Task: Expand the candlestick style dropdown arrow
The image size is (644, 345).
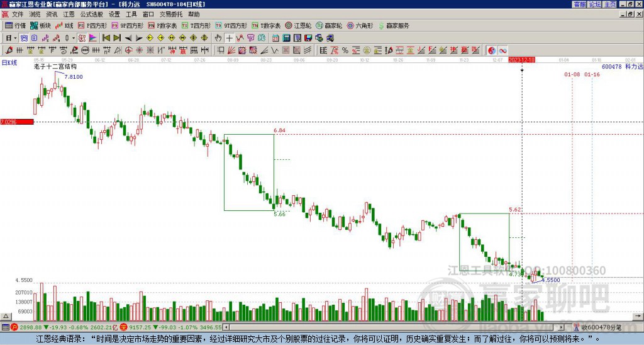Action: (73, 38)
